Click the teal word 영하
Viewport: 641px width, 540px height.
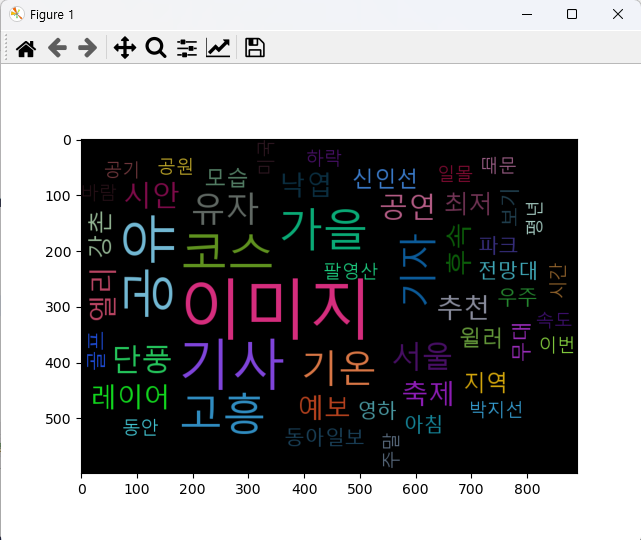[377, 410]
